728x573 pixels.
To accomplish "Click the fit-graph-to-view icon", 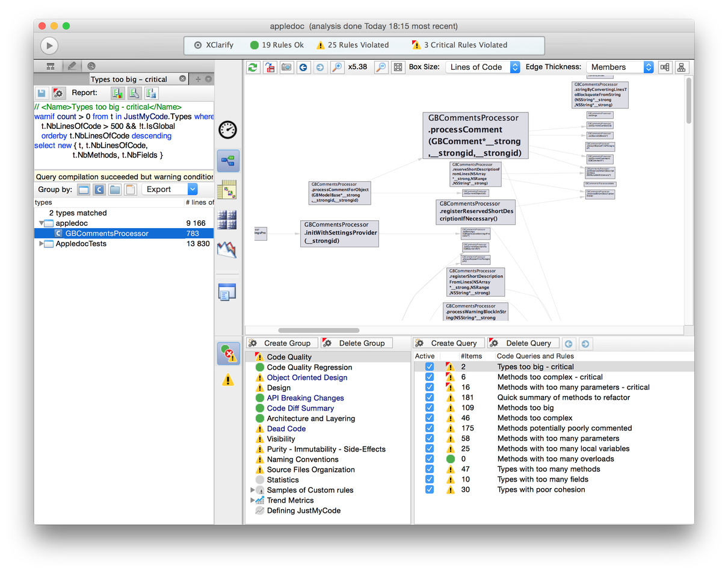I will (398, 67).
